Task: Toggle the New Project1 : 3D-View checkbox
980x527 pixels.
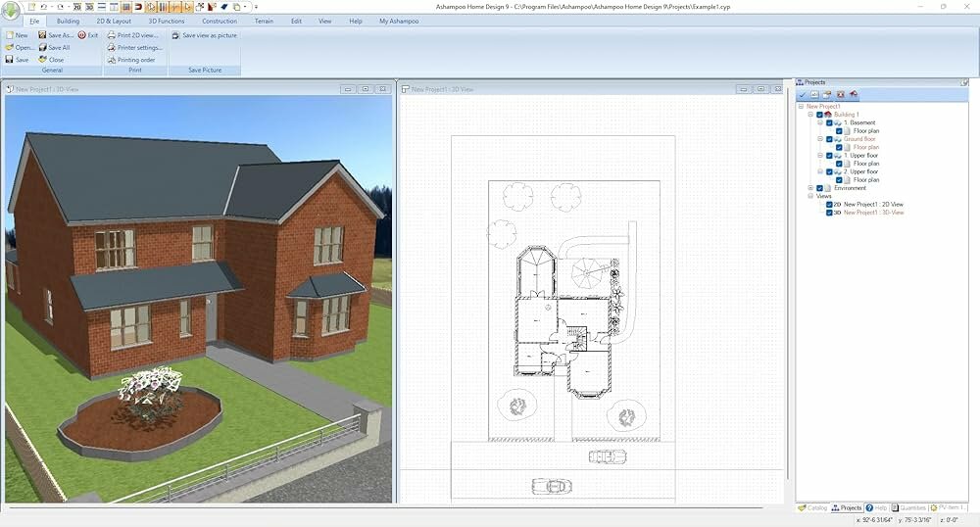Action: 829,213
